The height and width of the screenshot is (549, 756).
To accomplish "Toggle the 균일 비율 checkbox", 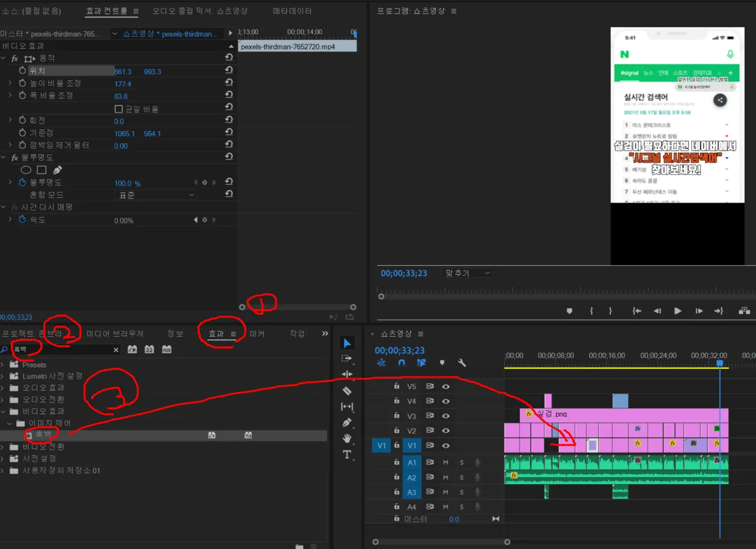I will pos(118,109).
